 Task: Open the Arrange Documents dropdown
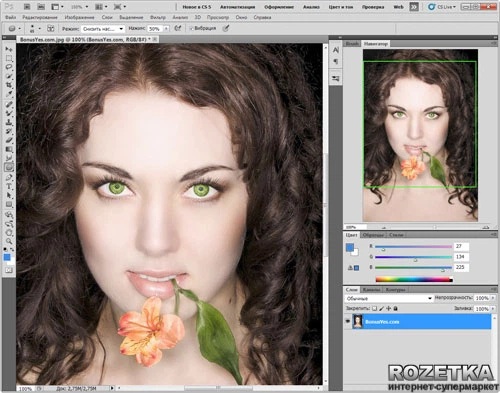(102, 7)
